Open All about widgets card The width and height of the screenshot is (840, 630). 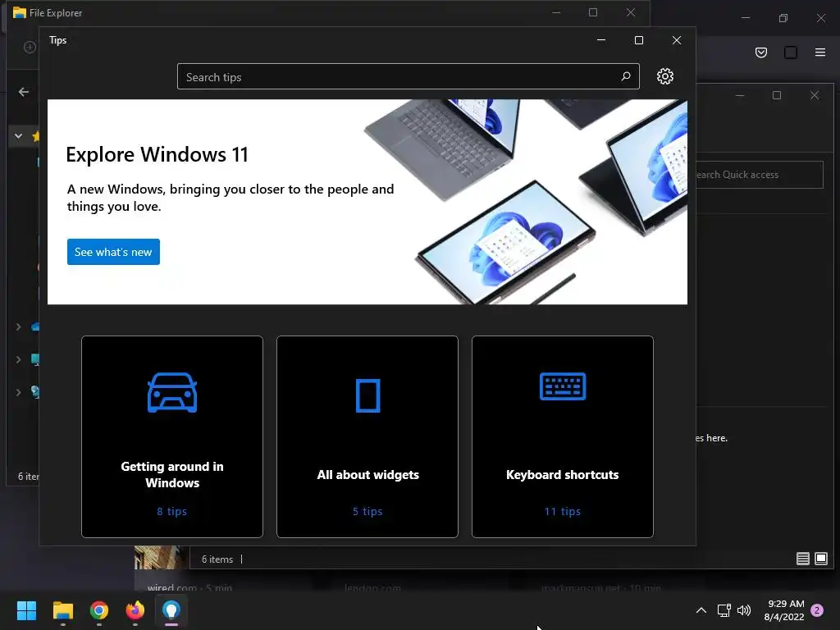[367, 436]
